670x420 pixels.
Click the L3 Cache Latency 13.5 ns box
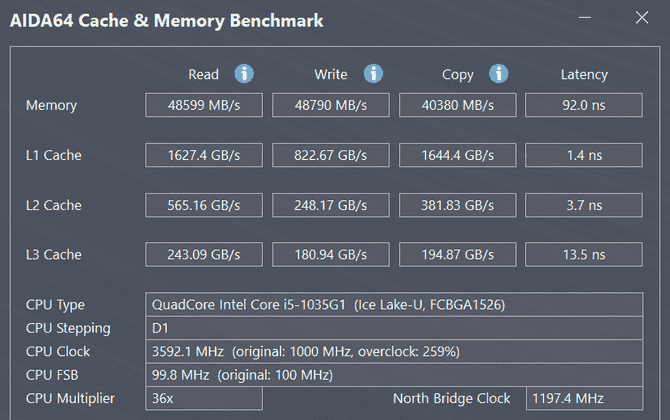[x=584, y=255]
